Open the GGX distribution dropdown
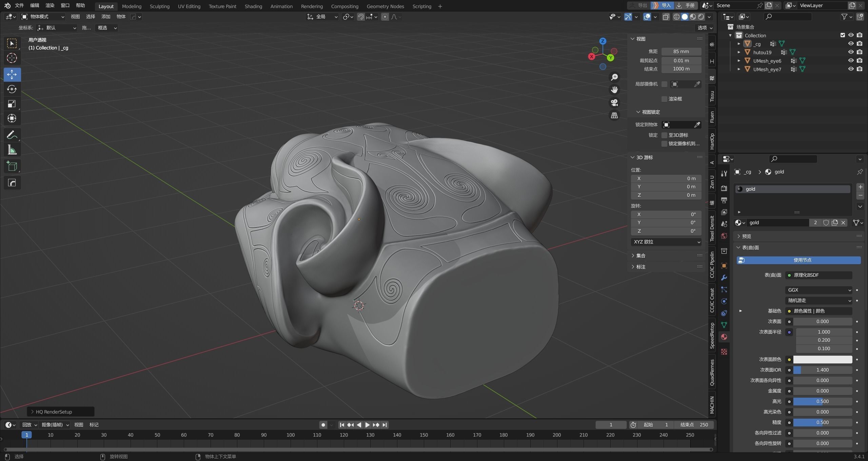This screenshot has height=461, width=868. pyautogui.click(x=818, y=290)
